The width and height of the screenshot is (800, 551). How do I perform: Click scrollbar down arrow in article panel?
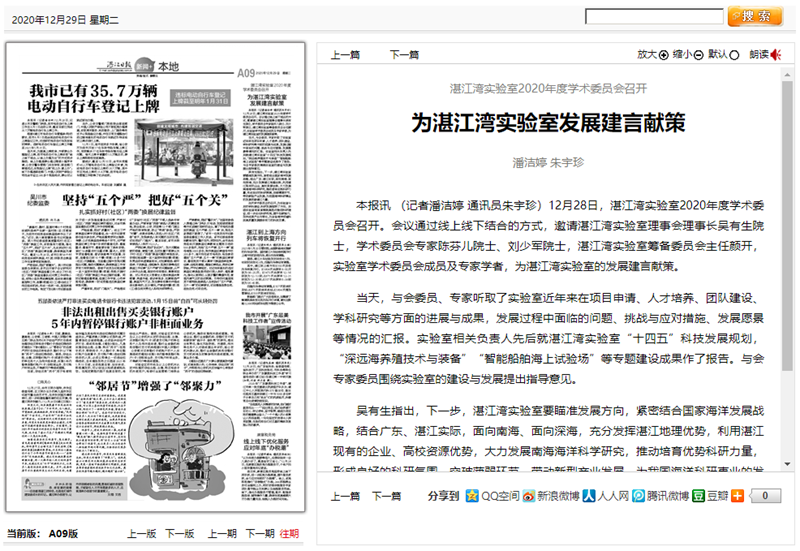pos(787,464)
